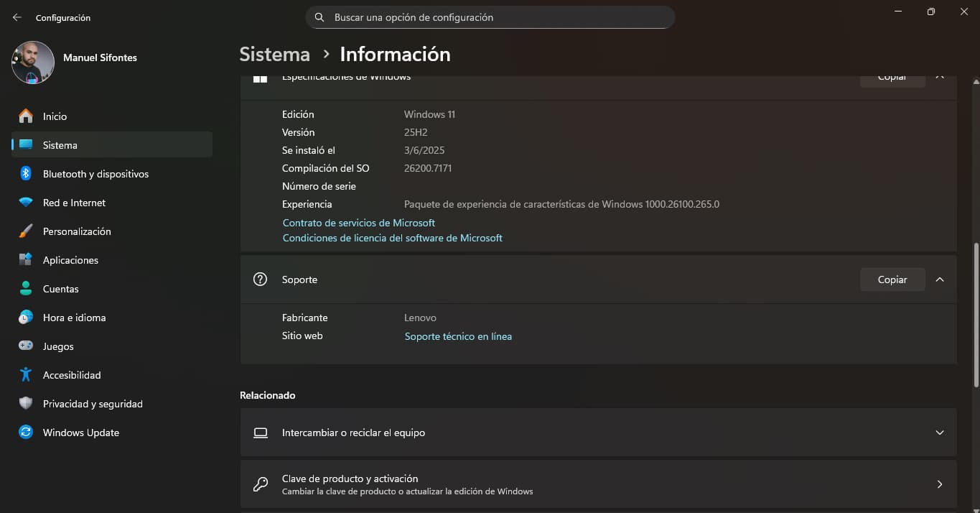Open Cuentas settings
Viewport: 980px width, 513px height.
pos(60,289)
